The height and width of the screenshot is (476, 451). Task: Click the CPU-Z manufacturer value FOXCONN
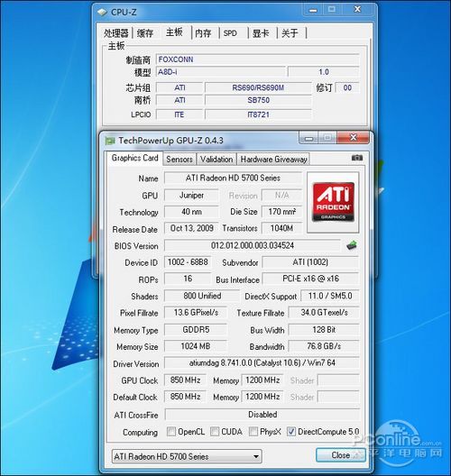[258, 59]
